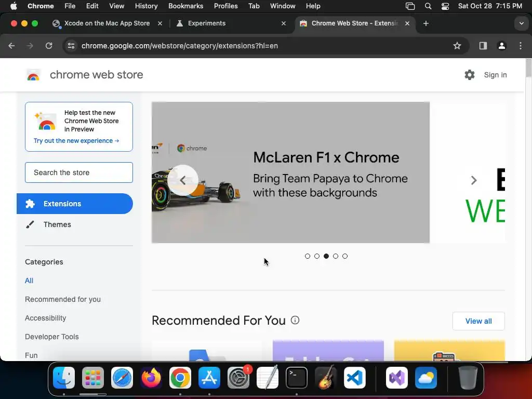The width and height of the screenshot is (532, 399).
Task: Bookmark this tab with the star icon
Action: (x=457, y=46)
